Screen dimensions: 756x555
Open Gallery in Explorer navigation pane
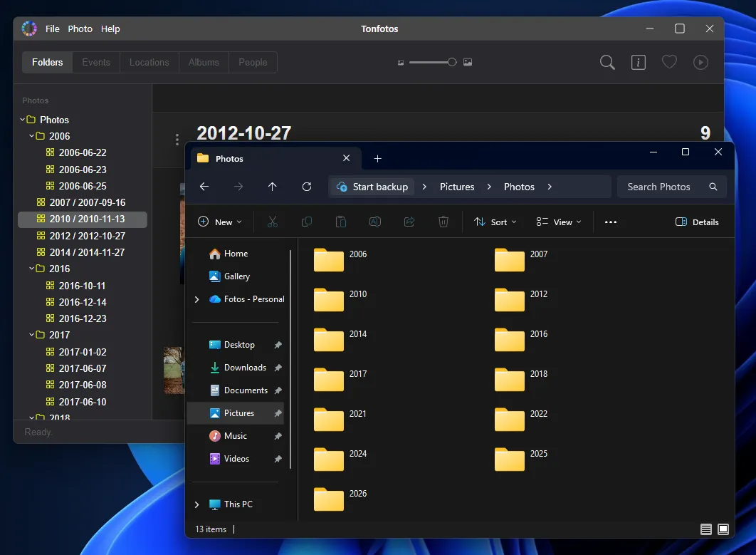236,276
